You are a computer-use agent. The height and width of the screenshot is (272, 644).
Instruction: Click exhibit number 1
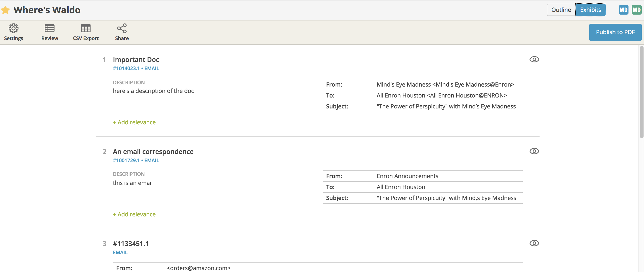pyautogui.click(x=104, y=59)
